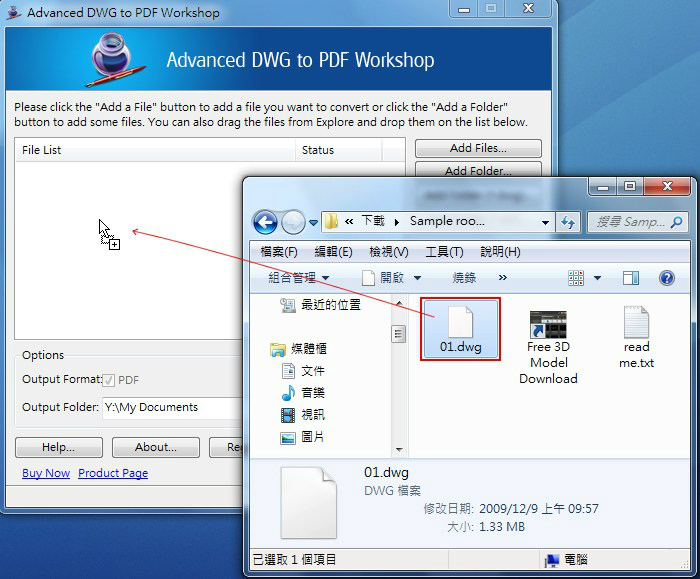Close the Explorer window
This screenshot has height=579, width=700.
pos(667,186)
